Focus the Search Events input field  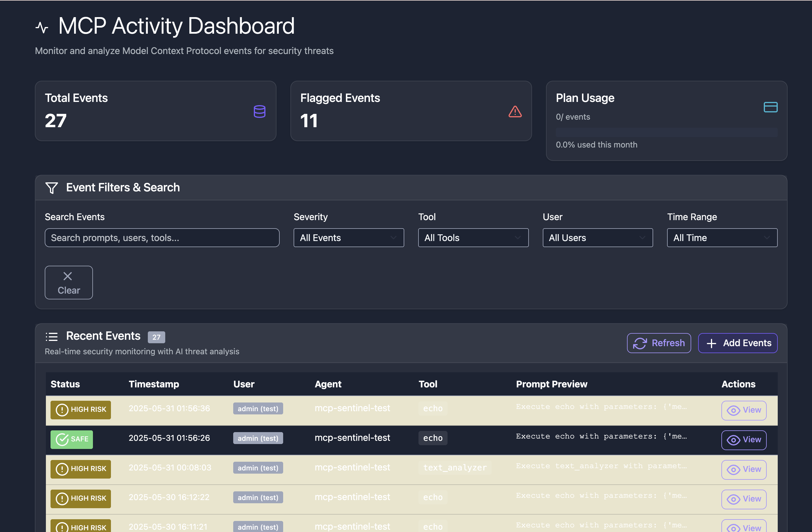[162, 238]
